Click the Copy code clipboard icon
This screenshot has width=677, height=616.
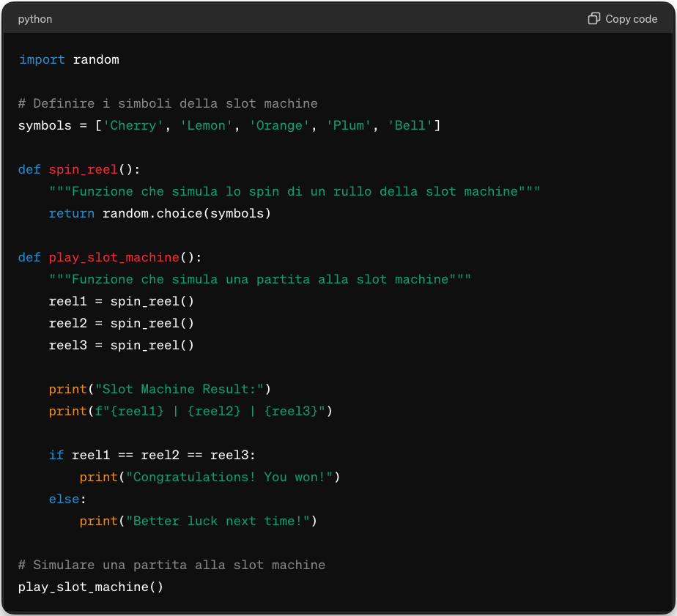593,18
